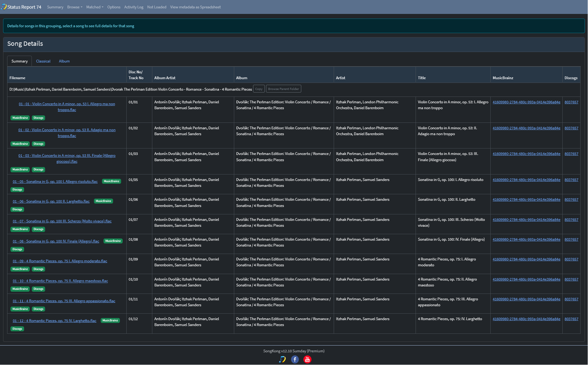Screen dimensions: 588x365
Task: Copy the folder path with Copy button
Action: (x=259, y=89)
